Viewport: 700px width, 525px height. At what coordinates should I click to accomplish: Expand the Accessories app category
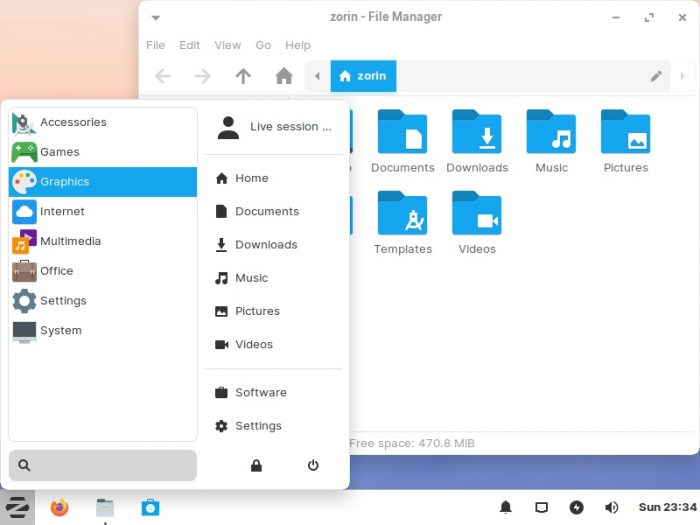tap(103, 122)
